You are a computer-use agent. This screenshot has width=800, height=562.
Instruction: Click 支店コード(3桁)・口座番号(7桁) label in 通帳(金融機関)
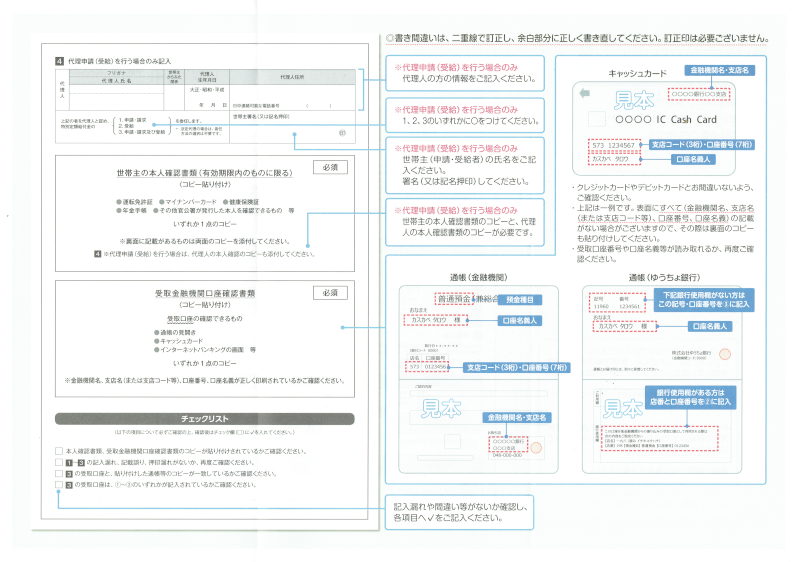click(517, 367)
